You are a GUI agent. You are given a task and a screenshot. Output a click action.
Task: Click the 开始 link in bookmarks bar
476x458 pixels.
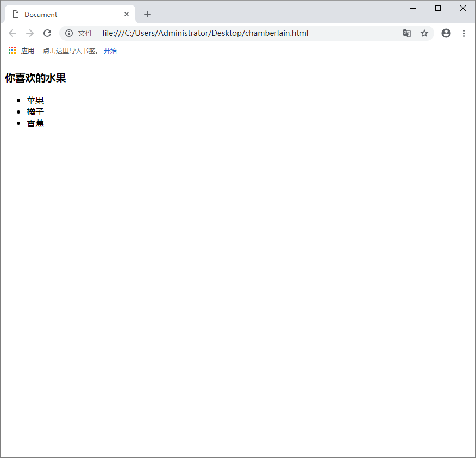pyautogui.click(x=110, y=51)
